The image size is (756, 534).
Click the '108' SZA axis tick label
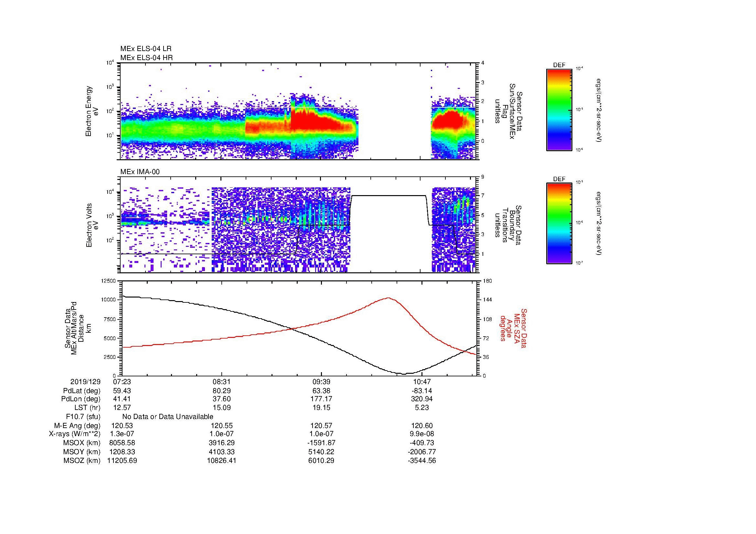tap(488, 319)
